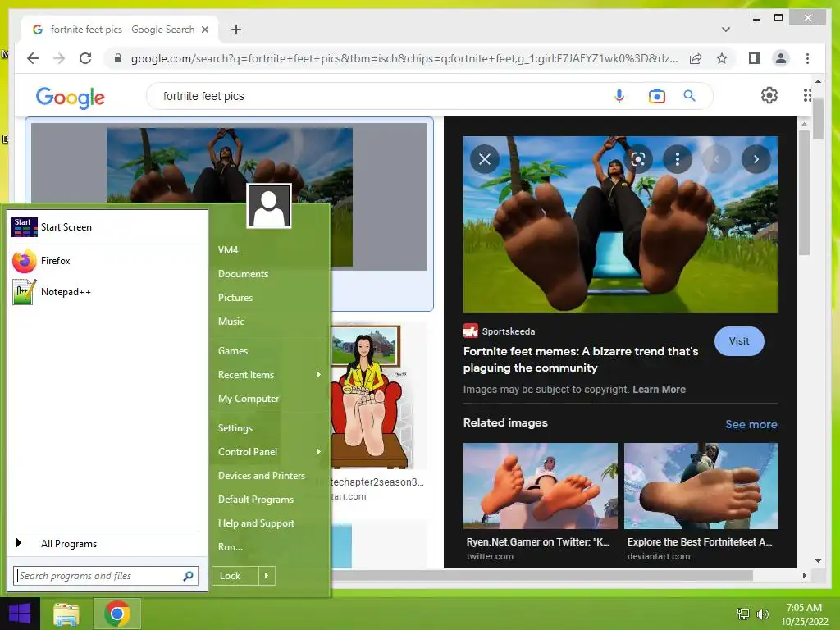Screen dimensions: 840x630
Task: Click Search programs and files box
Action: (x=98, y=576)
